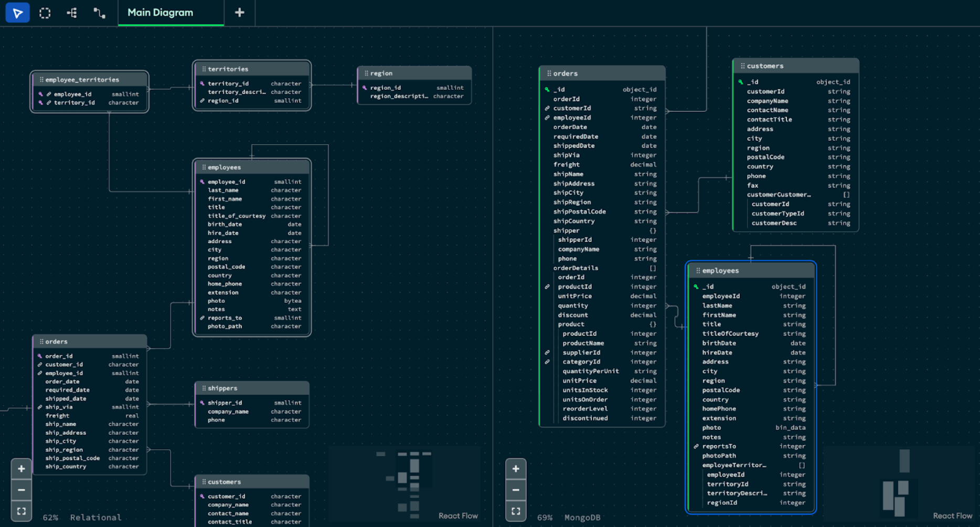This screenshot has height=527, width=980.
Task: Zoom in on the MongoDB panel
Action: pos(516,468)
